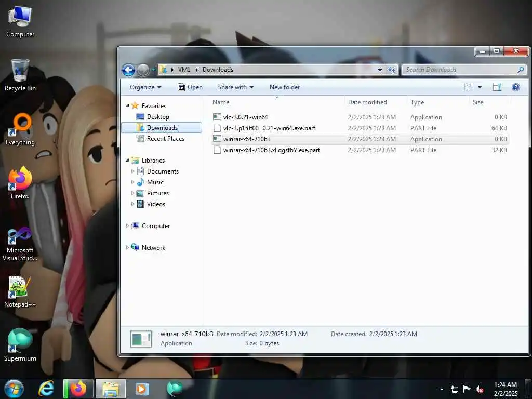
Task: Click VM1 in the address breadcrumb
Action: click(x=184, y=70)
